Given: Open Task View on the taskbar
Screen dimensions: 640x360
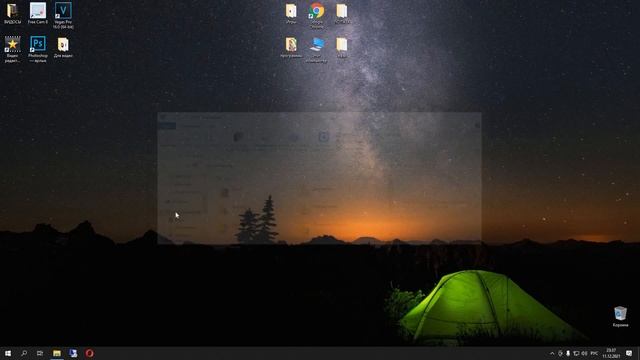Looking at the screenshot, I should (40, 353).
